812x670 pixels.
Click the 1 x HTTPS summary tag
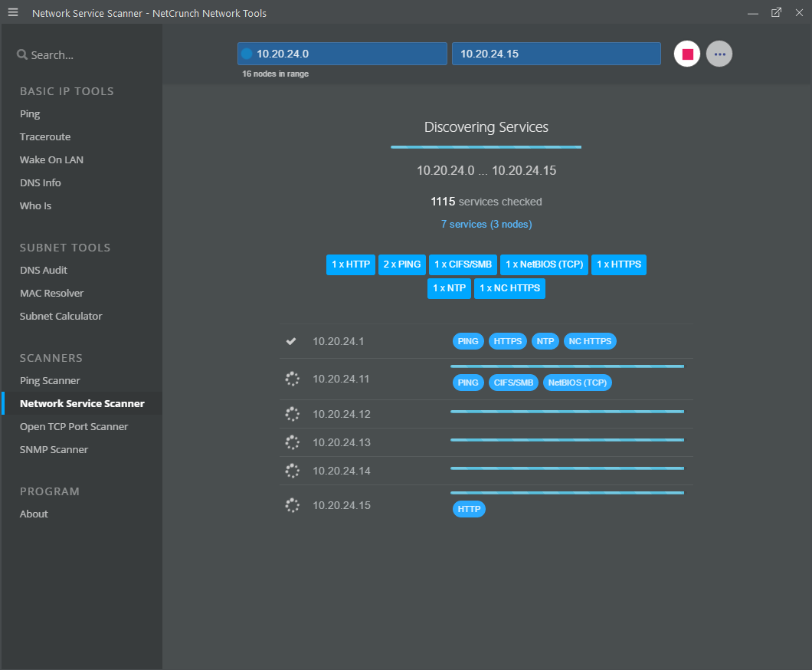pos(619,264)
